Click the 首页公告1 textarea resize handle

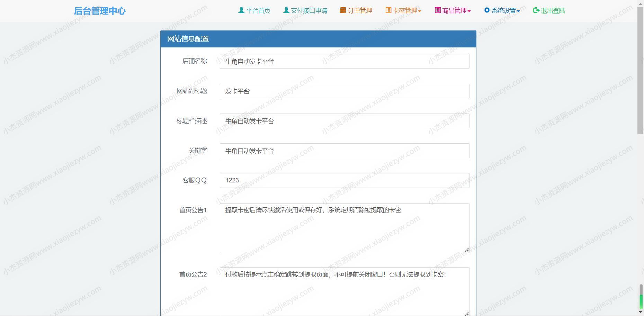coord(467,250)
